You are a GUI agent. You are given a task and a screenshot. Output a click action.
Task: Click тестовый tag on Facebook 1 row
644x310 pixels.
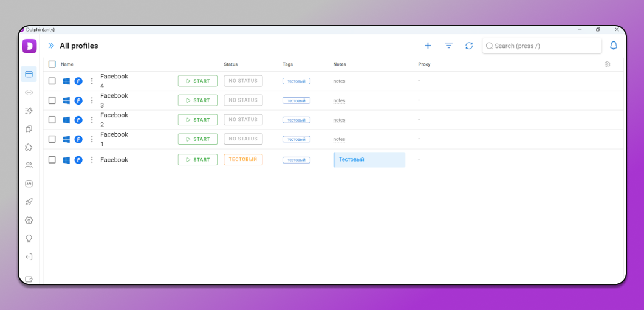296,139
